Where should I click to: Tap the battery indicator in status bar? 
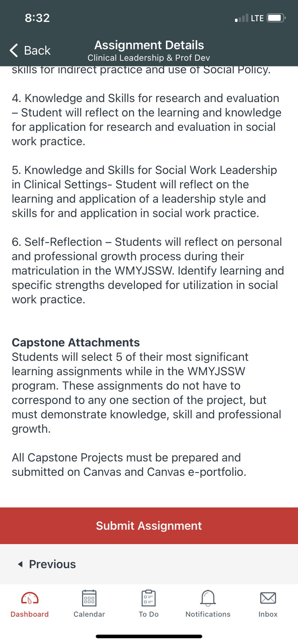click(276, 18)
